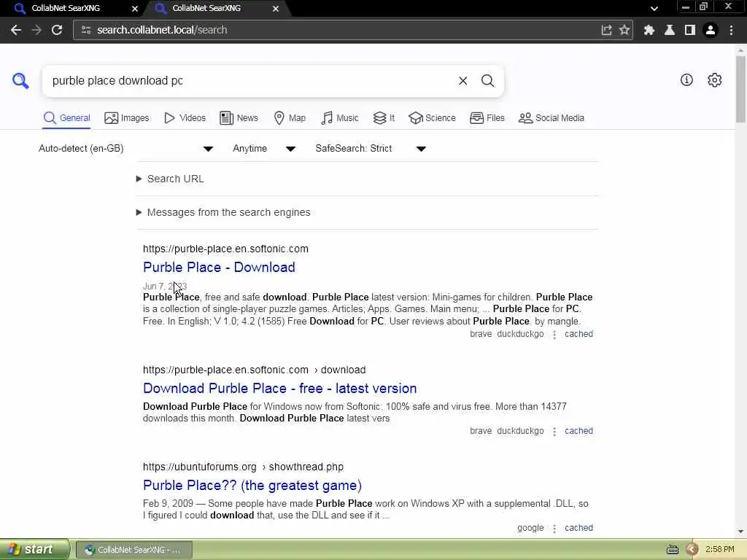Open Purble Place?? (the greatest game) result
This screenshot has width=747, height=560.
[x=252, y=486]
